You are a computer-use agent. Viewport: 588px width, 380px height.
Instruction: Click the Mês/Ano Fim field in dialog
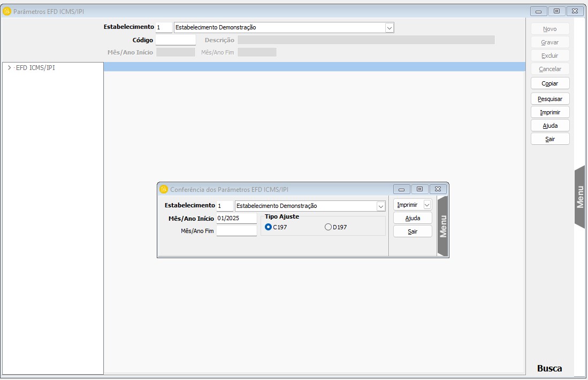[x=236, y=231]
